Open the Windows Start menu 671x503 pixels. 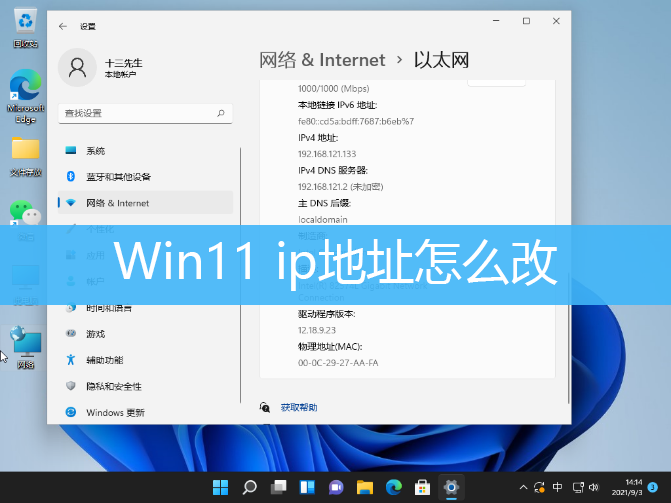click(x=220, y=488)
